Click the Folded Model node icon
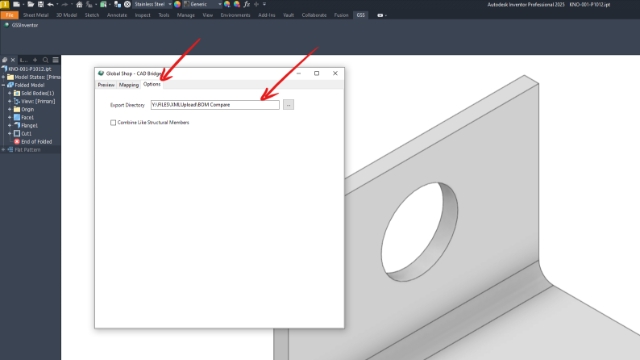Image resolution: width=640 pixels, height=360 pixels. [x=10, y=85]
